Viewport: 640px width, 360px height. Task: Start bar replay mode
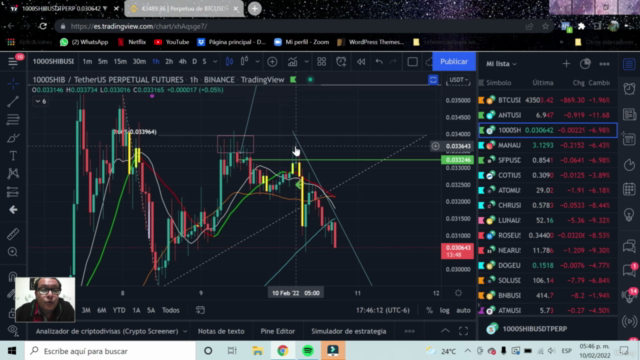coord(361,62)
